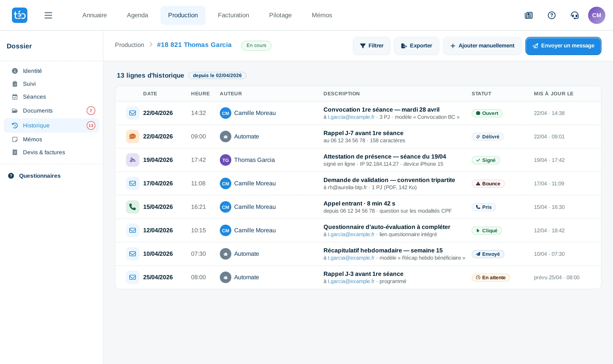Viewport: 613px width, 364px height.
Task: Click the #18 821 Thomas Garcia breadcrumb
Action: click(x=194, y=45)
